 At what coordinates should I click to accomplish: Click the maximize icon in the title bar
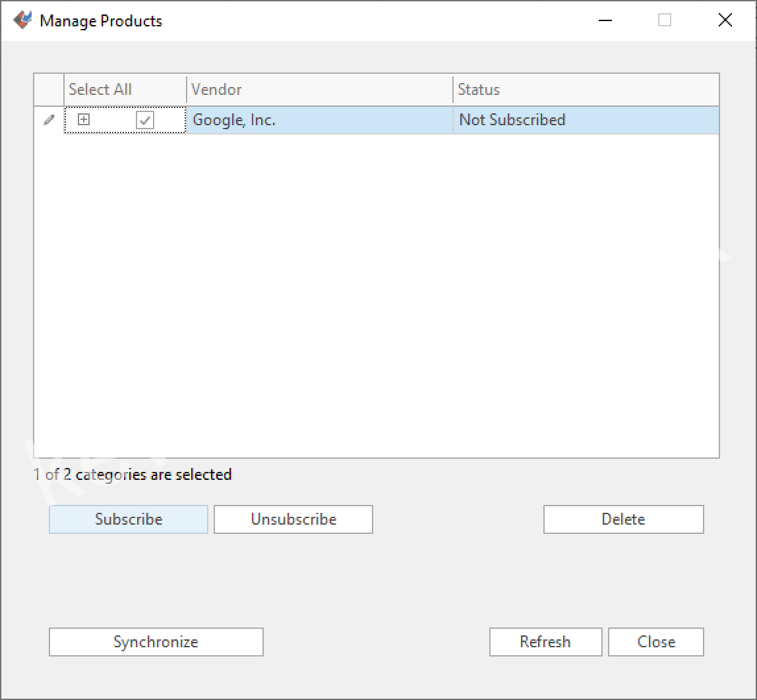pos(665,20)
